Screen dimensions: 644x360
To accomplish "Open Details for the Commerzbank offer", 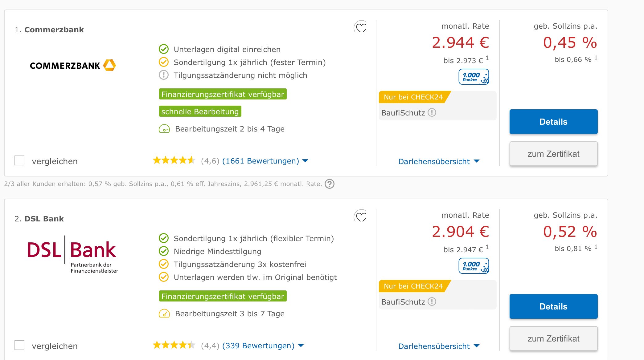I will (553, 122).
